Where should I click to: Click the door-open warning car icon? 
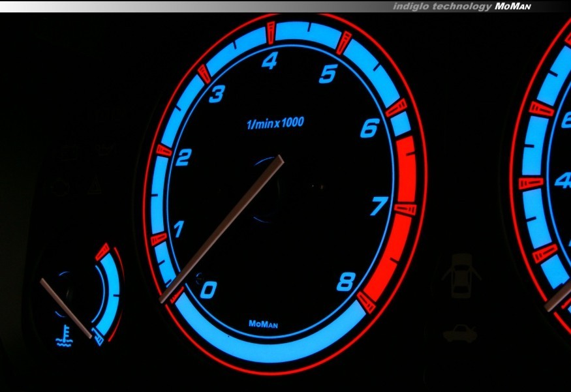click(x=461, y=275)
